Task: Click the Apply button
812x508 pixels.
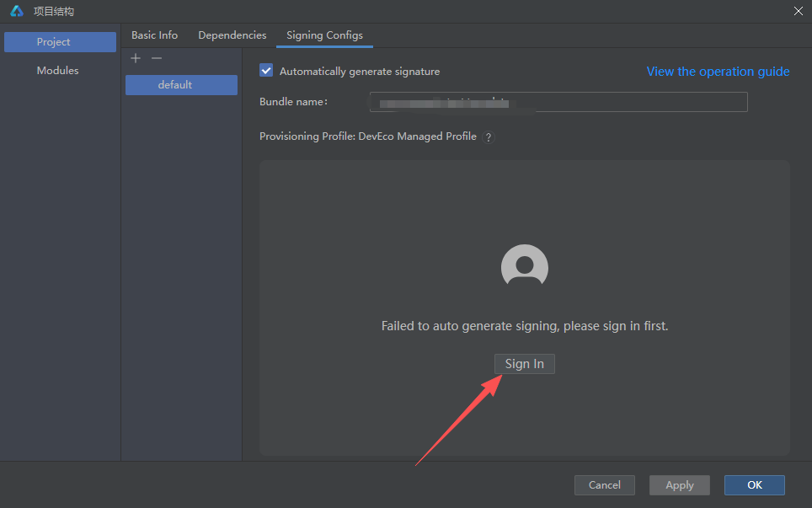Action: point(680,485)
